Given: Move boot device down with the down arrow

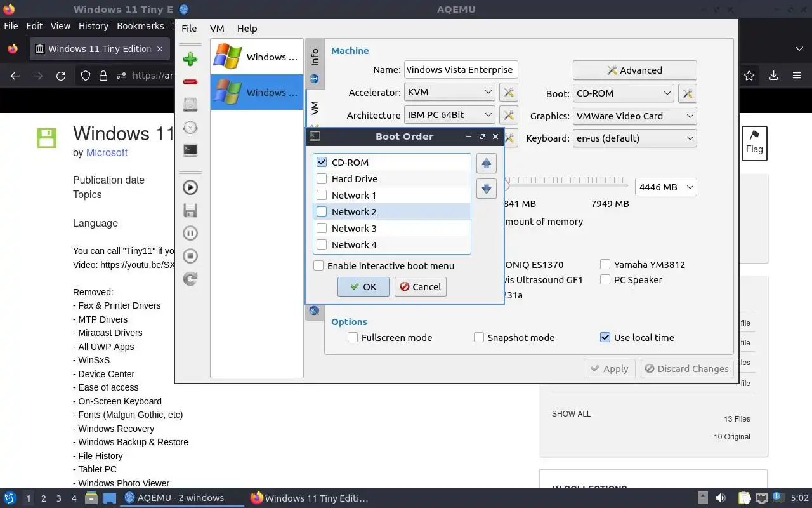Looking at the screenshot, I should (486, 188).
